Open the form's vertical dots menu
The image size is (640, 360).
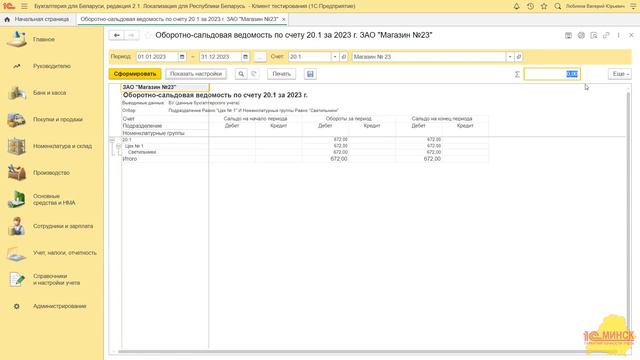618,36
